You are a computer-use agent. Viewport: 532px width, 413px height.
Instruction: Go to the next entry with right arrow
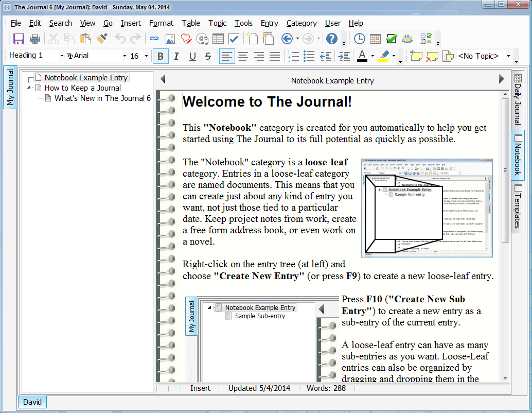tap(502, 79)
